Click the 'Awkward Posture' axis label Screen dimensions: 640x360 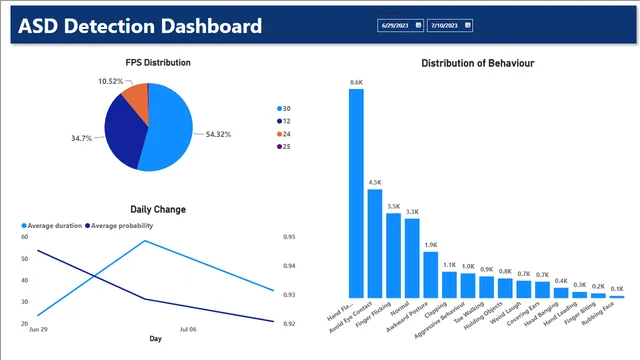407,316
